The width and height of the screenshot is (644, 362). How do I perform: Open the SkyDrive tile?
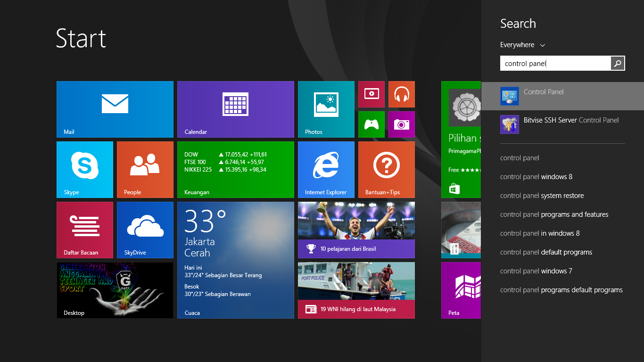(x=145, y=230)
